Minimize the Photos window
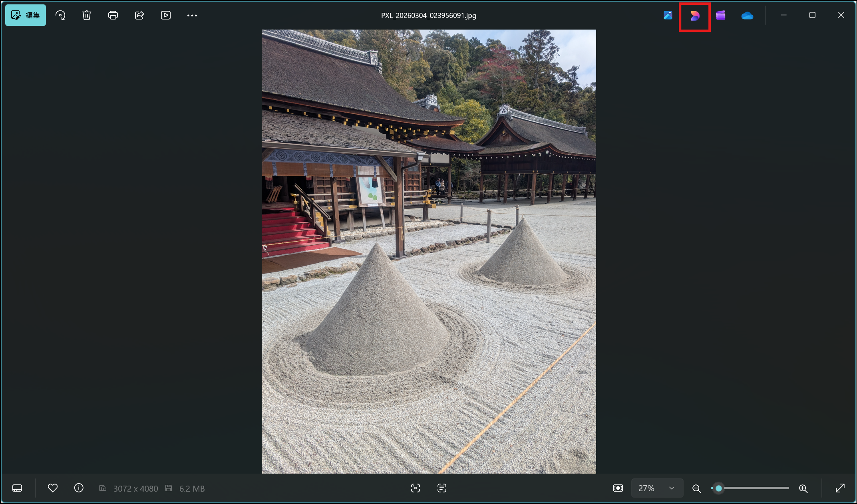 [783, 15]
